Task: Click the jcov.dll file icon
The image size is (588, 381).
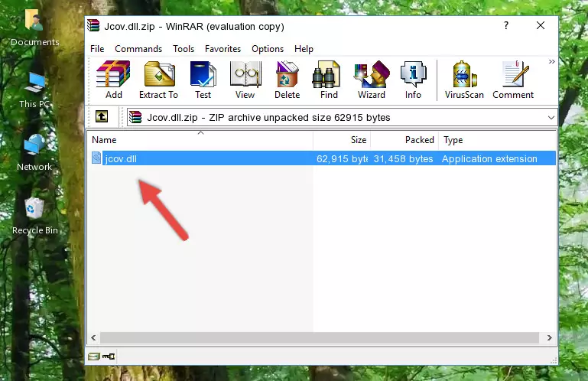Action: pyautogui.click(x=96, y=158)
